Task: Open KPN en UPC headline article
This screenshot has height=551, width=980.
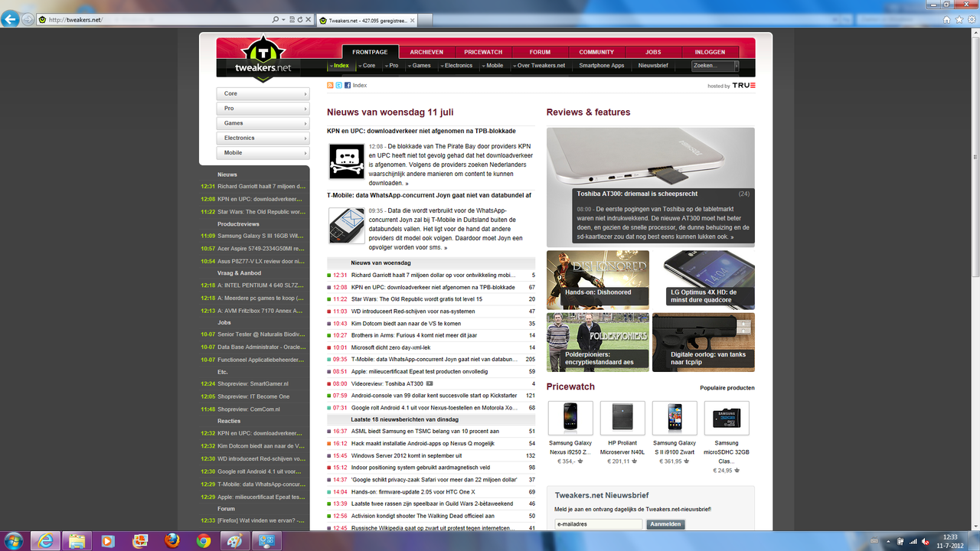Action: pos(421,131)
